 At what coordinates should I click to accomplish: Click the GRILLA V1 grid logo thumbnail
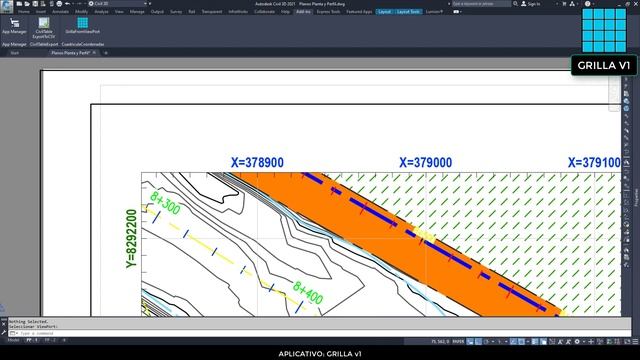pyautogui.click(x=604, y=30)
